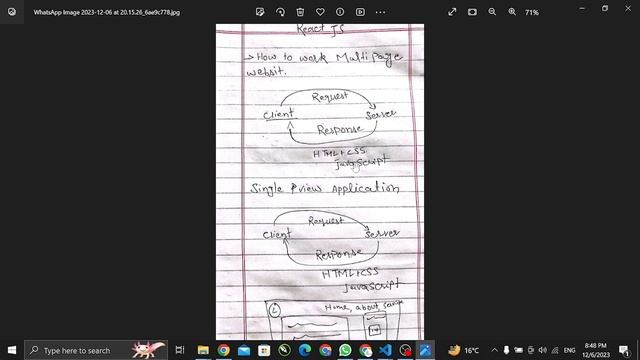Click the WhatsApp Image file name title
Screen dimensions: 640x360
[x=107, y=12]
